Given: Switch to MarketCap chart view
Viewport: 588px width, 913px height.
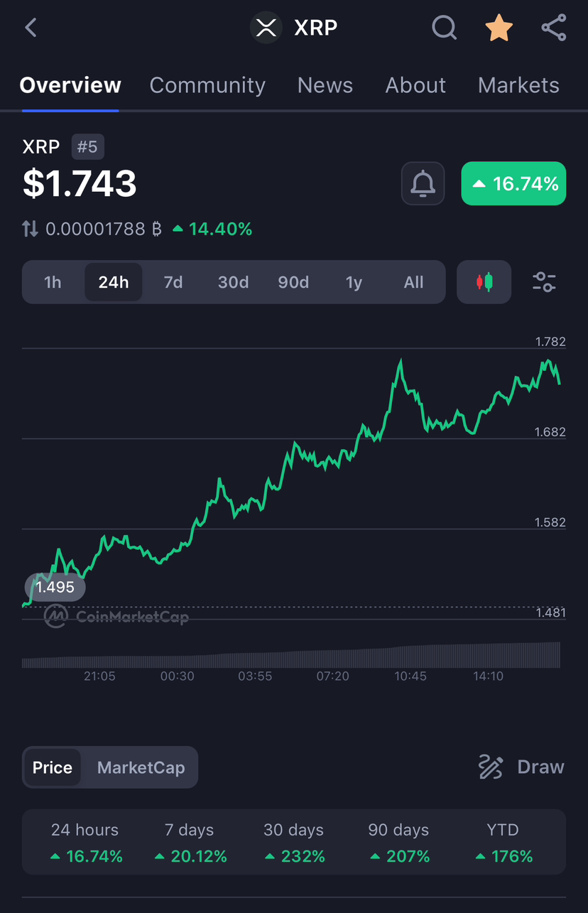Looking at the screenshot, I should tap(141, 767).
